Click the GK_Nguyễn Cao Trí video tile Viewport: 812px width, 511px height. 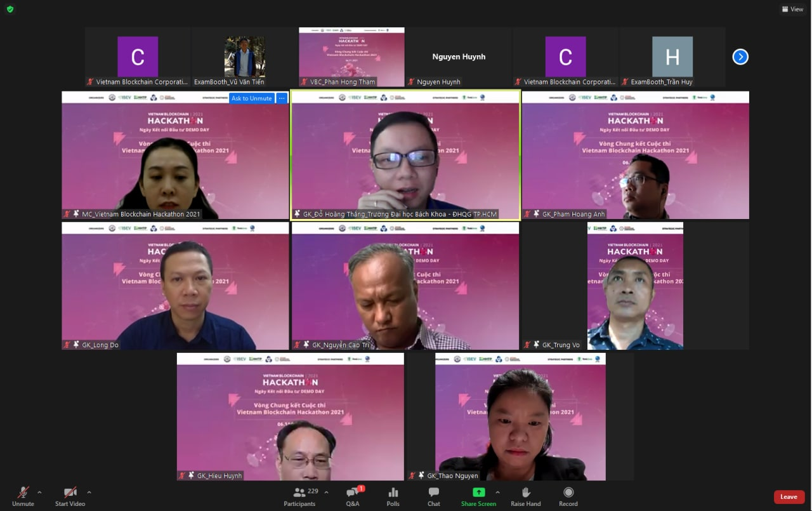405,286
